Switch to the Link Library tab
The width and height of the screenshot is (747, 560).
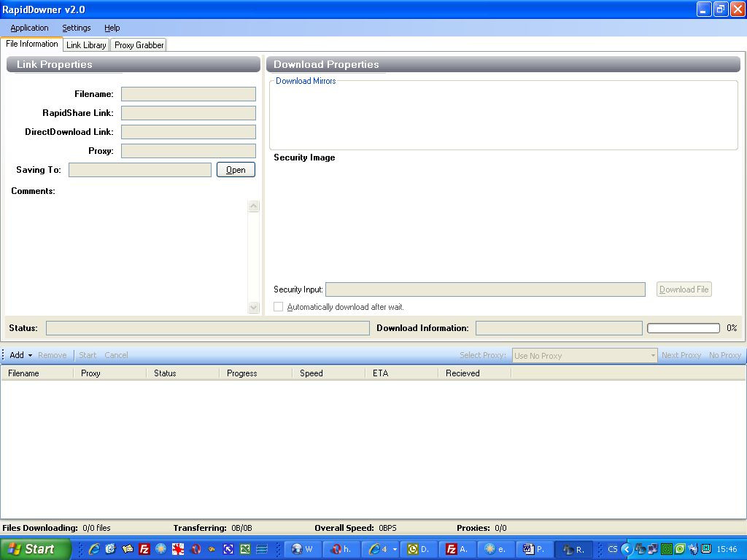(86, 45)
